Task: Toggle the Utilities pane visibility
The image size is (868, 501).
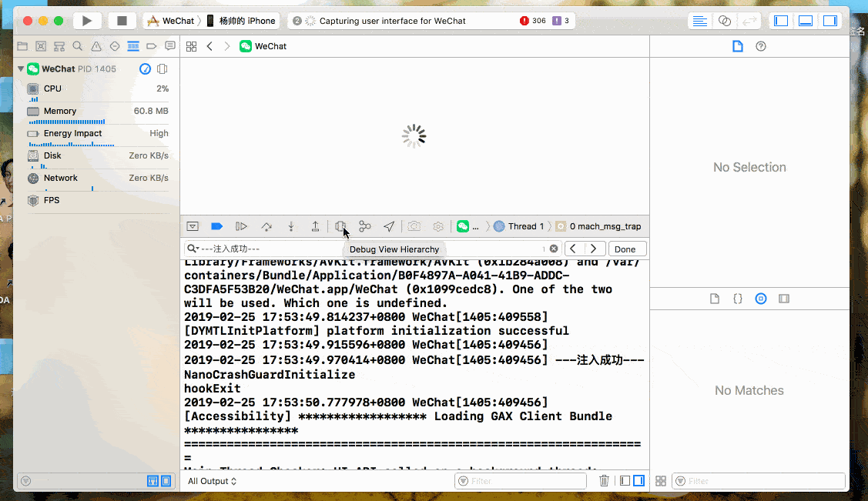Action: pyautogui.click(x=830, y=21)
